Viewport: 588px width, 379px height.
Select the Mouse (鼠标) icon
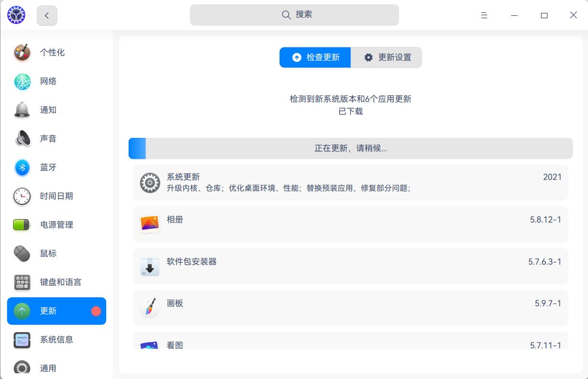pos(22,254)
